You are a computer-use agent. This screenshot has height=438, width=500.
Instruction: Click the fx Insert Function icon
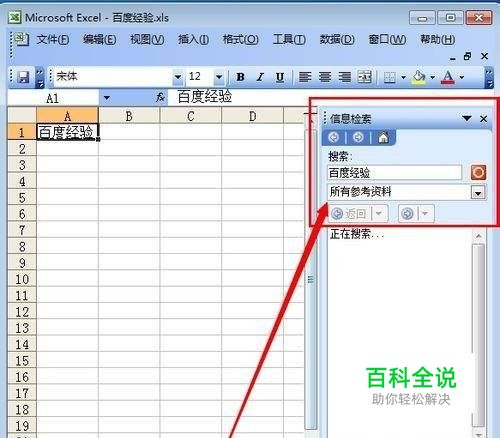point(161,97)
